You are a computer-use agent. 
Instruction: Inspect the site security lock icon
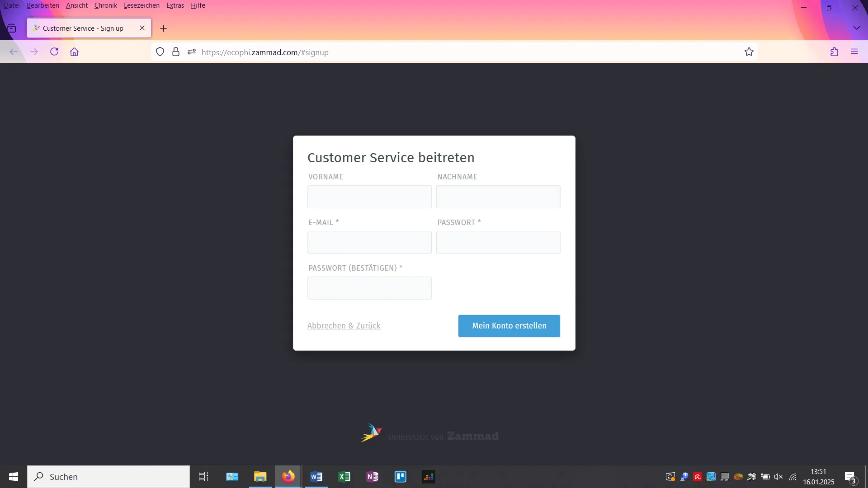tap(176, 52)
